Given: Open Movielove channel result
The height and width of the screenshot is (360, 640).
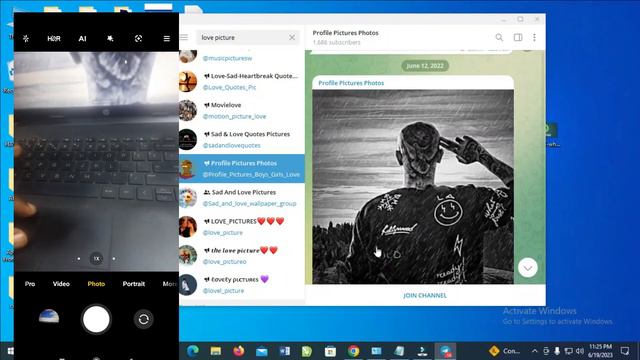Looking at the screenshot, I should pyautogui.click(x=242, y=110).
